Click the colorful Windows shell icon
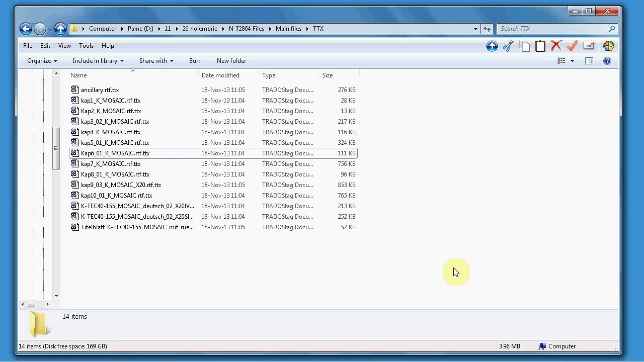This screenshot has width=644, height=362. point(608,46)
